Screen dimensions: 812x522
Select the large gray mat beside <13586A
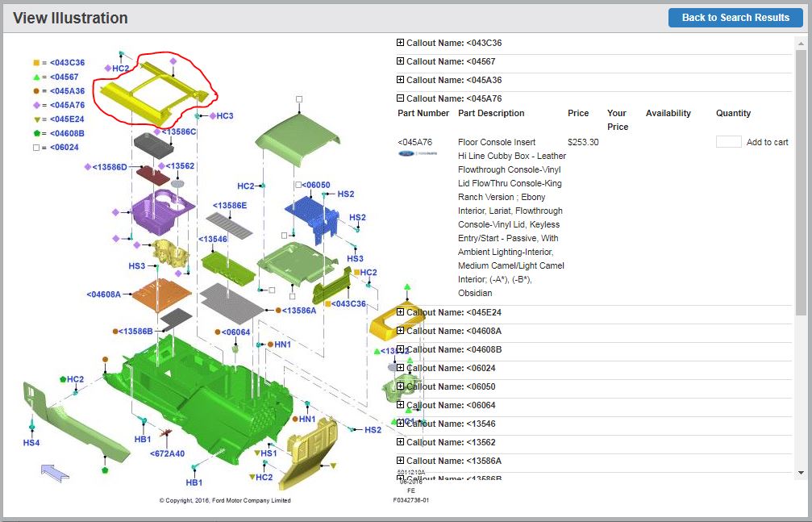coord(232,303)
